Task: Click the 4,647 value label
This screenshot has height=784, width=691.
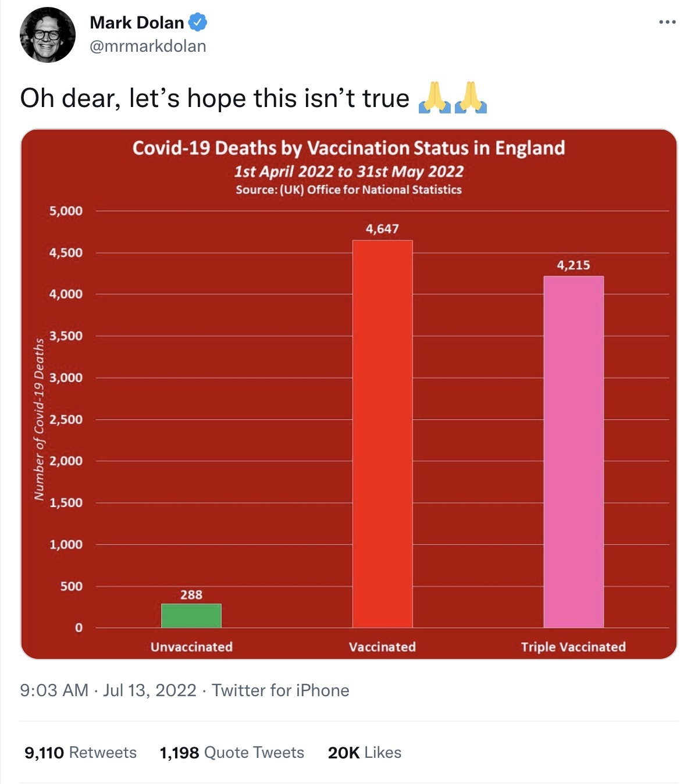Action: [x=382, y=229]
